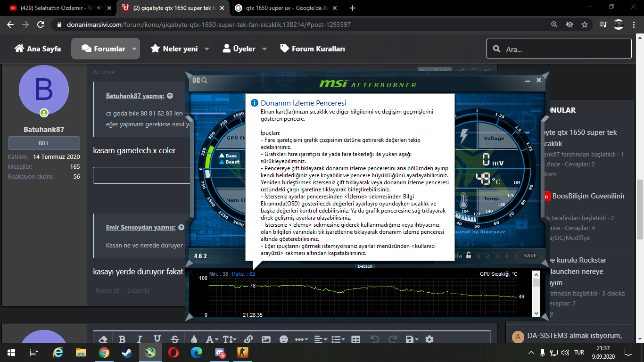
Task: Open text color droplet in editor
Action: pos(194,339)
